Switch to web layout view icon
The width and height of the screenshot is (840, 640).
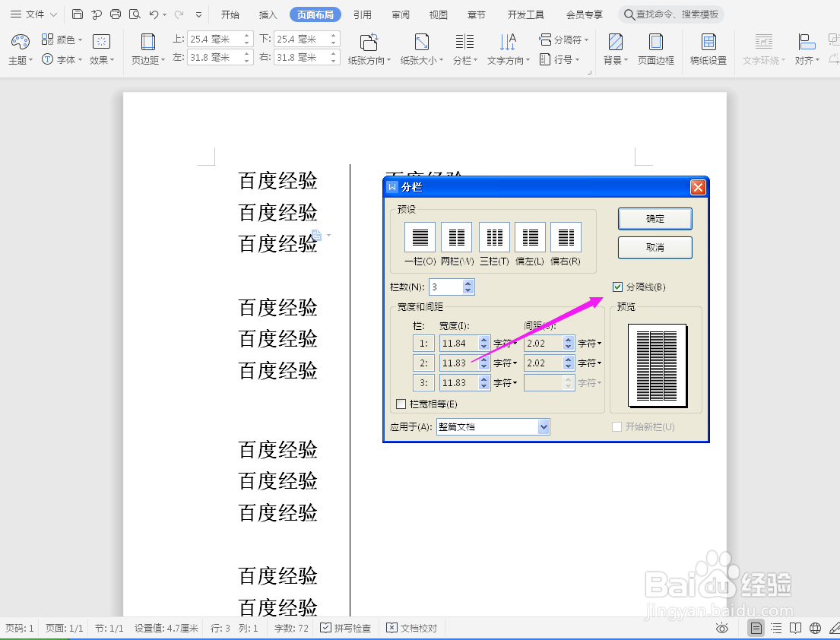click(816, 628)
